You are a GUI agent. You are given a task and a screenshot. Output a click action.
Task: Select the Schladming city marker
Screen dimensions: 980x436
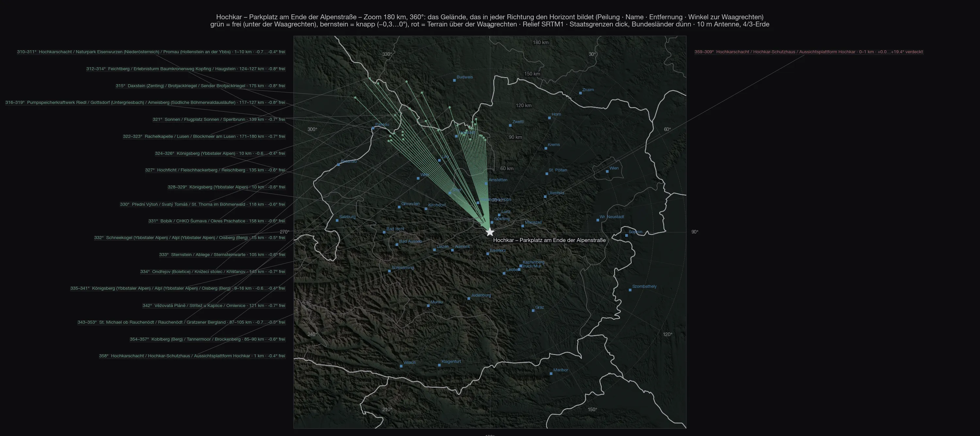(x=389, y=271)
